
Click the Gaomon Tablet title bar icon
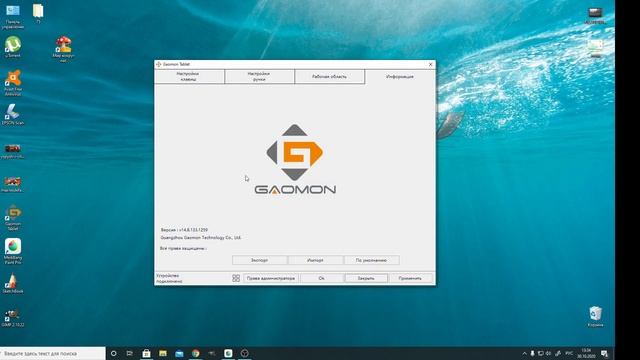pos(158,64)
